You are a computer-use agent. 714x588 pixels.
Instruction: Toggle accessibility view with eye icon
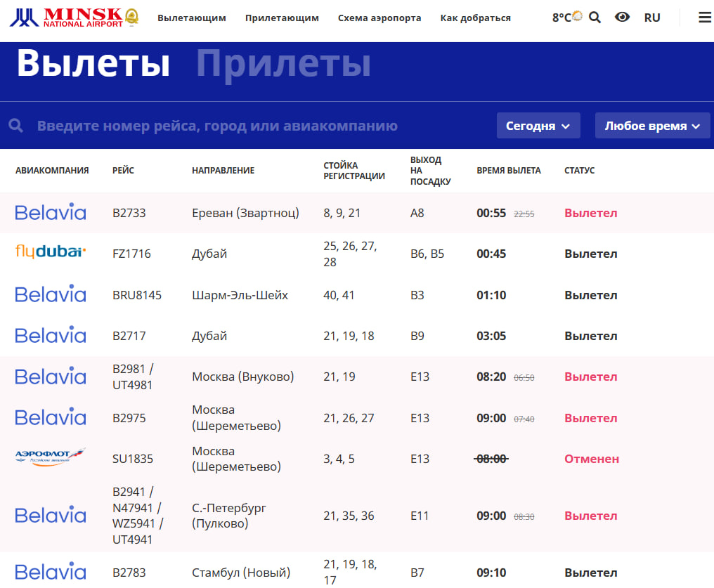point(622,18)
